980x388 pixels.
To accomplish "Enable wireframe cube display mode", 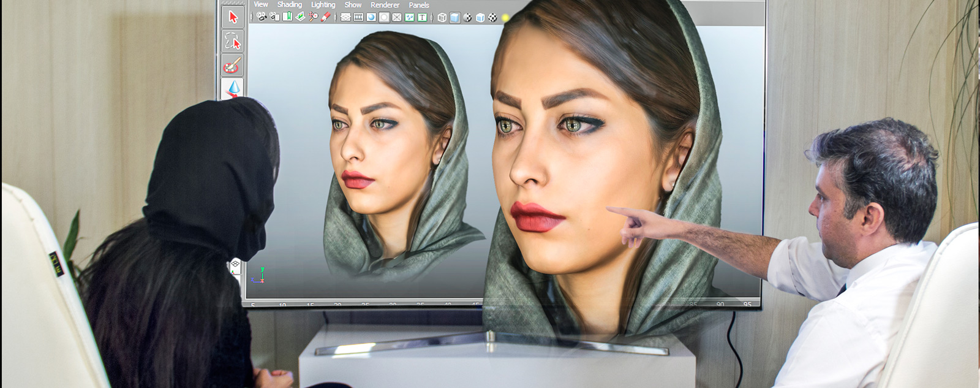I will (x=442, y=18).
